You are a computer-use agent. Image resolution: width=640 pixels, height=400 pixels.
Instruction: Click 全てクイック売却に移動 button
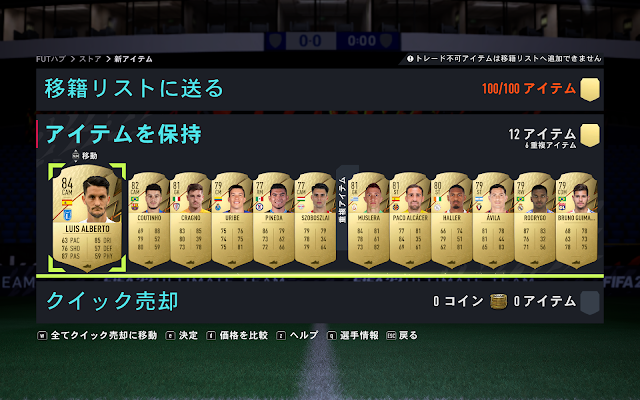click(97, 336)
